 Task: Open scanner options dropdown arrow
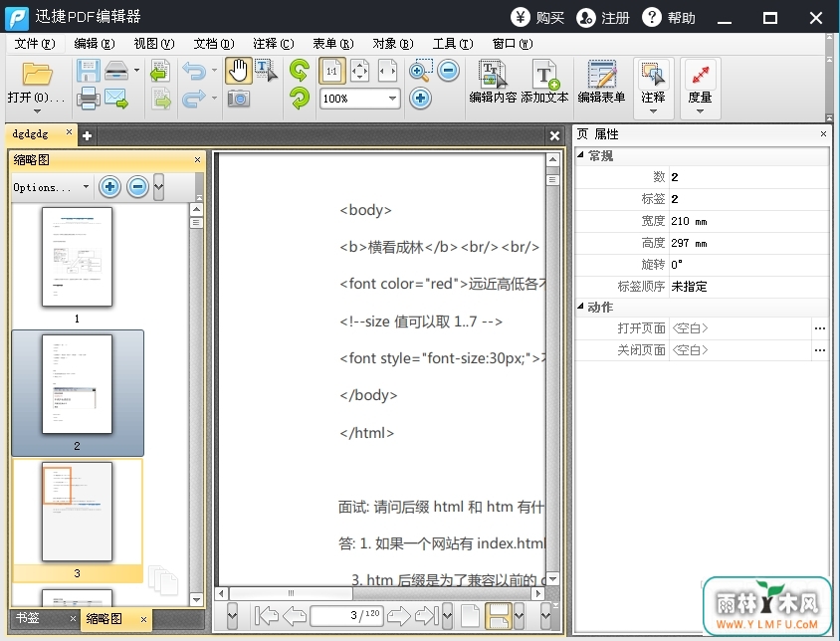point(136,71)
